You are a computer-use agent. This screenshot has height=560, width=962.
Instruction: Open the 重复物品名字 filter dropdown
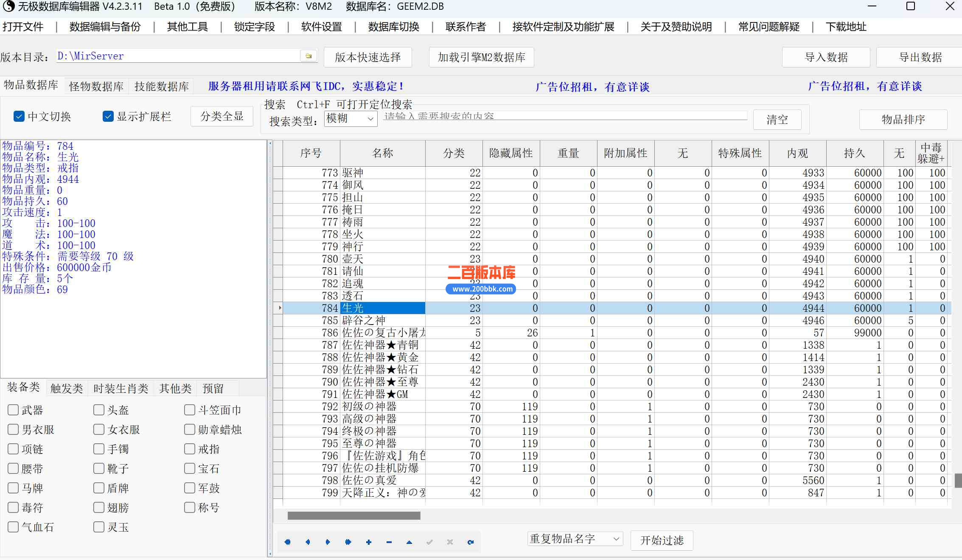pyautogui.click(x=575, y=539)
